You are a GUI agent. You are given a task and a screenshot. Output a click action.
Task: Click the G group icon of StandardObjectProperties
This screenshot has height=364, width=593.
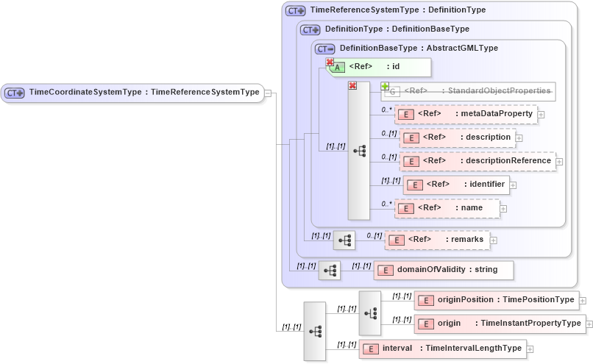[393, 92]
